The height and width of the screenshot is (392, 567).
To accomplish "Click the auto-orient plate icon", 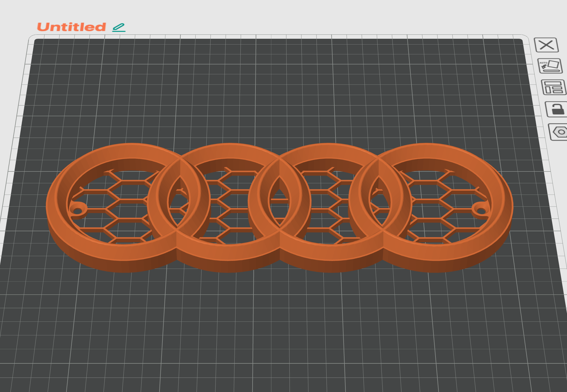I will [x=550, y=66].
